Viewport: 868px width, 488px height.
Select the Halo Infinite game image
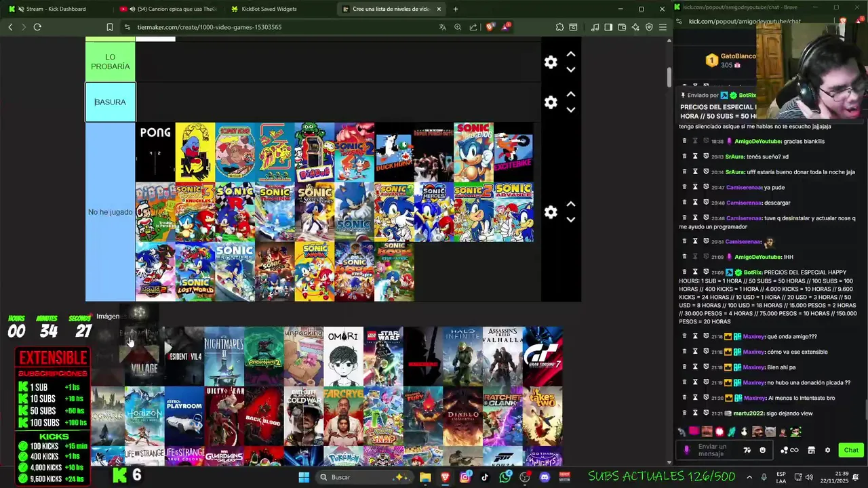(462, 357)
